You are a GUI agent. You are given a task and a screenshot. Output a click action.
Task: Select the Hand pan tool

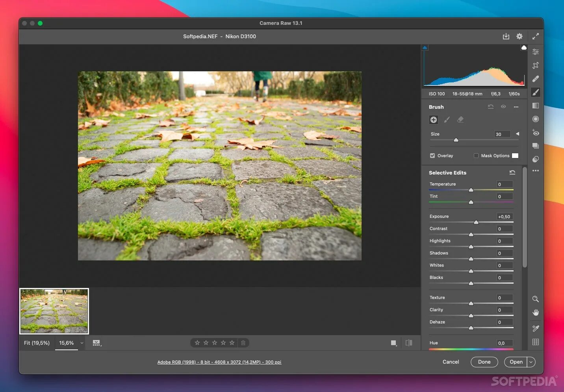pos(536,312)
